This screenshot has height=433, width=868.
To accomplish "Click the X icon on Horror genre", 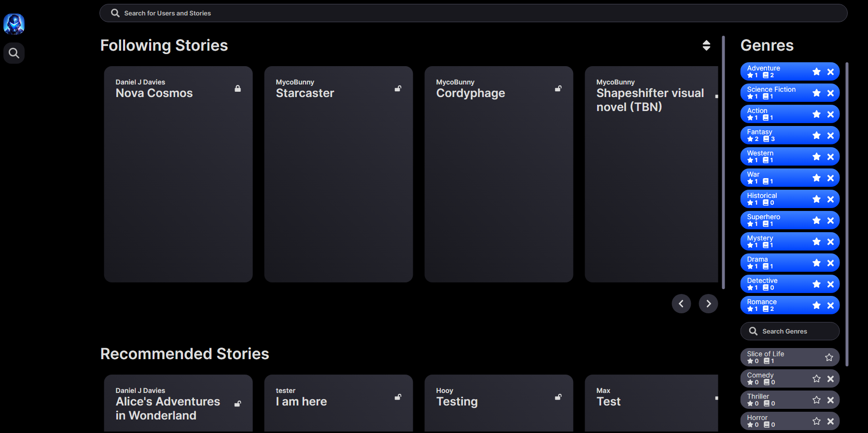I will tap(830, 421).
